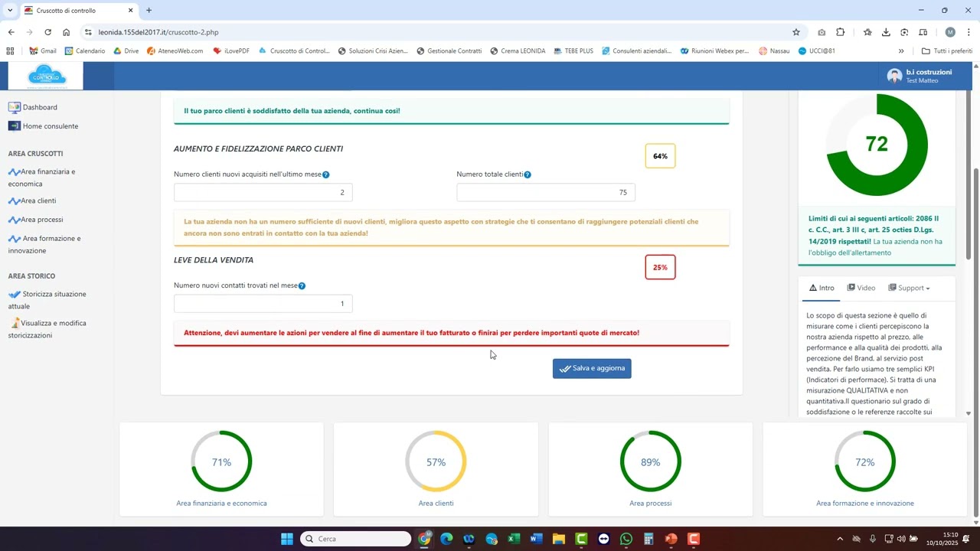Screen dimensions: 980x551
Task: Expand the Support dropdown tab
Action: (910, 289)
